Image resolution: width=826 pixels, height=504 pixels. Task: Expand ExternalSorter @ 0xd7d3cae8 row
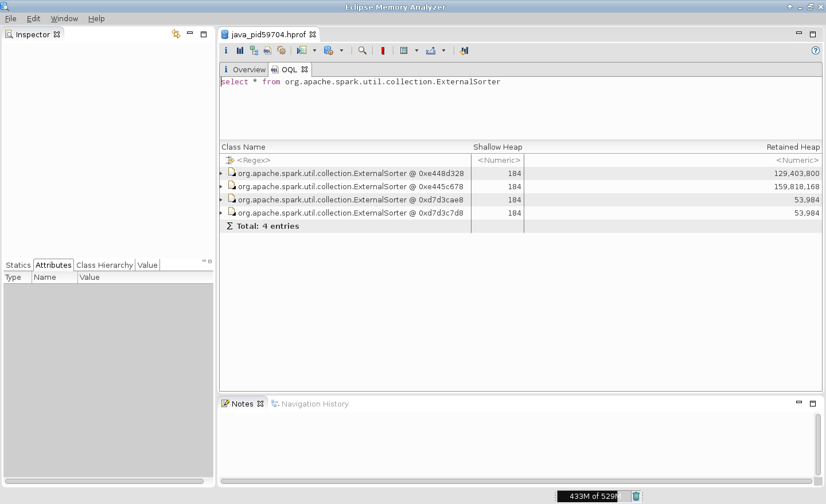221,200
